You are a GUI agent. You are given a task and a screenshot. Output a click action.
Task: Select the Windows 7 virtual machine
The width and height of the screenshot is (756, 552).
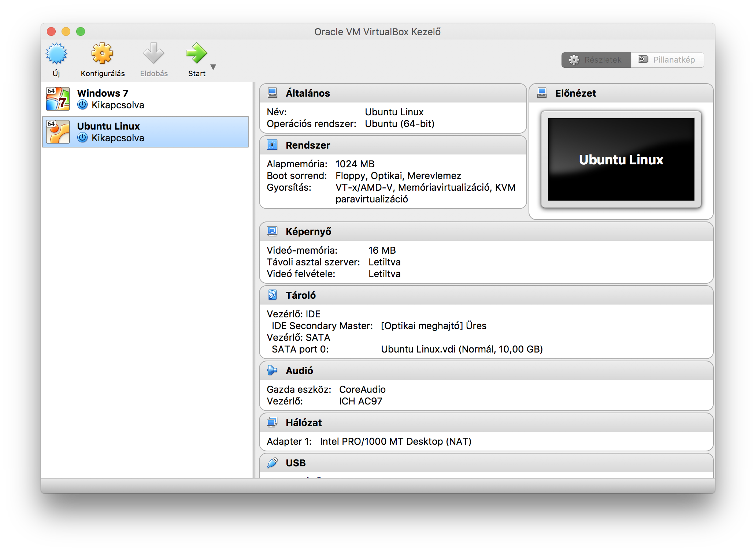click(x=146, y=99)
